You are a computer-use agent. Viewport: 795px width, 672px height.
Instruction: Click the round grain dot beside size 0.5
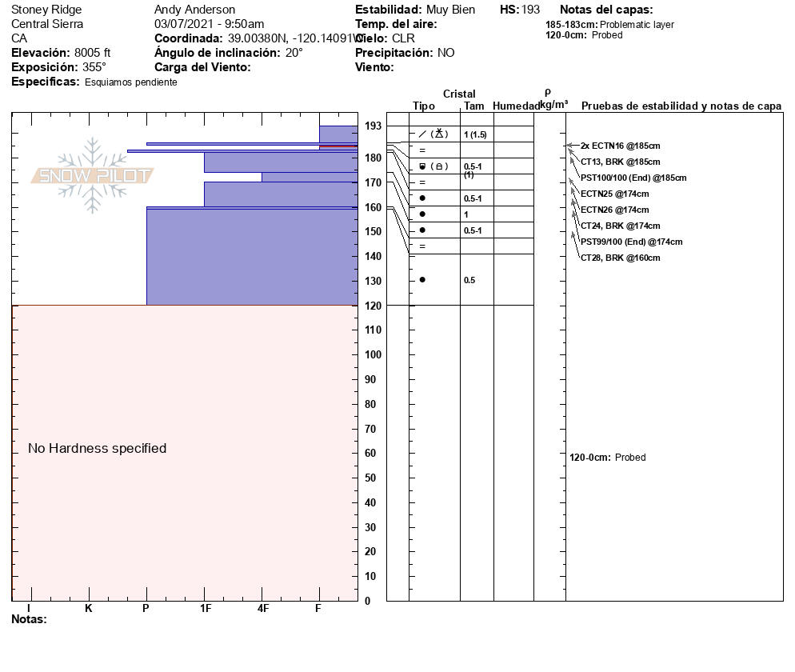coord(422,280)
